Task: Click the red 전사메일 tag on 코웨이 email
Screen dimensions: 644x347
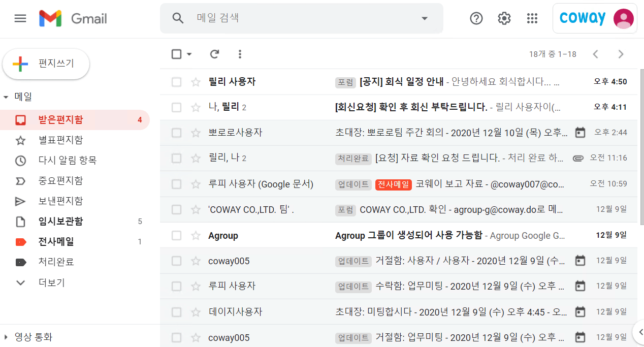Action: [393, 184]
